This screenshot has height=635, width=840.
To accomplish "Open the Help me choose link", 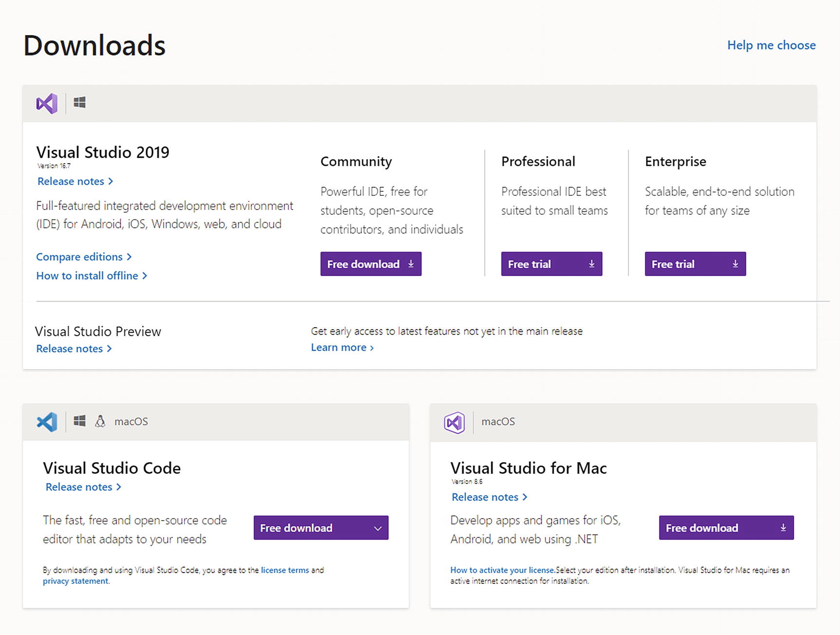I will click(771, 45).
